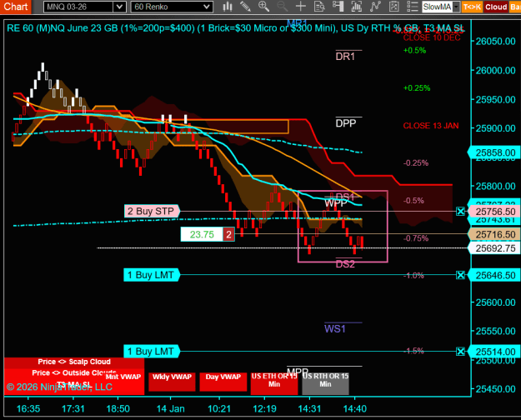Open the data series icon

click(357, 7)
